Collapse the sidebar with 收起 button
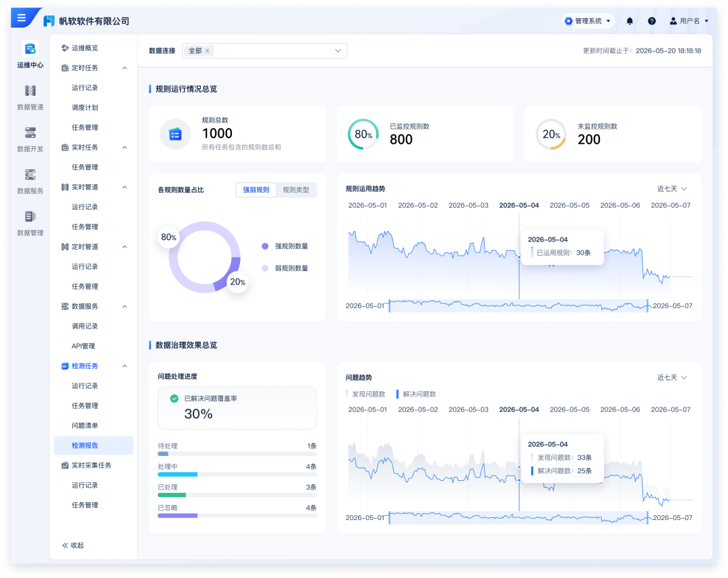This screenshot has width=728, height=578. pyautogui.click(x=73, y=546)
